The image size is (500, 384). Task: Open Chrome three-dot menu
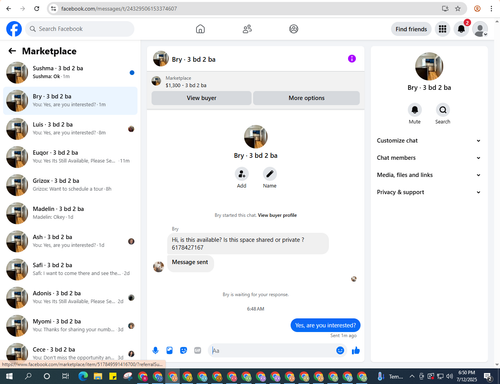tap(491, 9)
